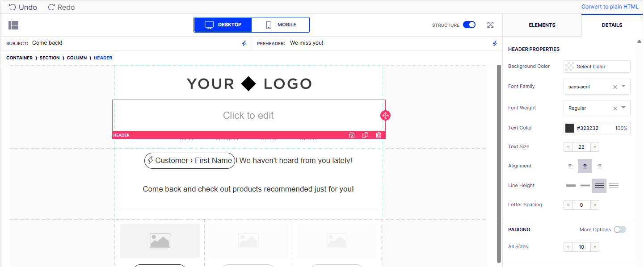This screenshot has height=267, width=644.
Task: Click the 'Click to edit' header text
Action: [248, 116]
